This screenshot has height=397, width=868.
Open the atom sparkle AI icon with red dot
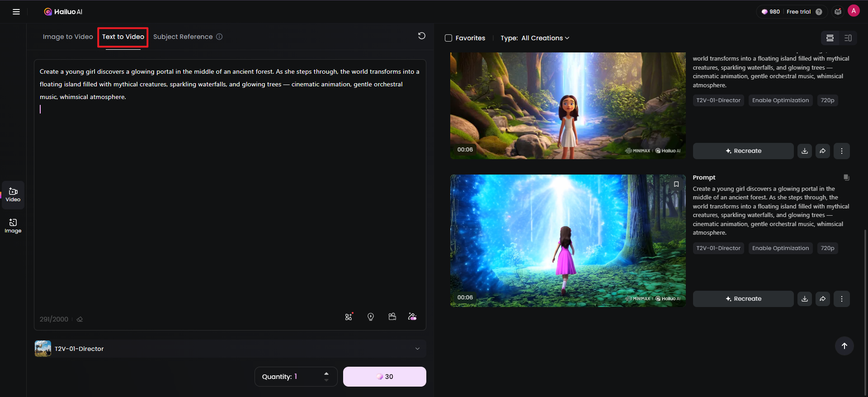pos(349,317)
